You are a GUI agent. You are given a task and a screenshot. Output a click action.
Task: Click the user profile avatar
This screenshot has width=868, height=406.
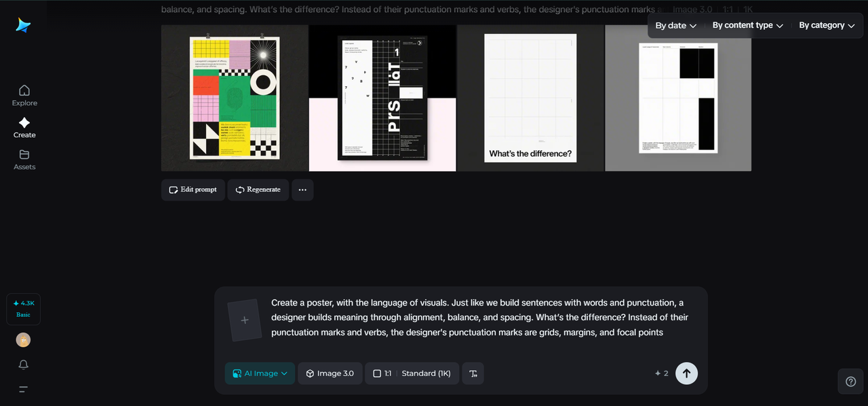coord(24,340)
